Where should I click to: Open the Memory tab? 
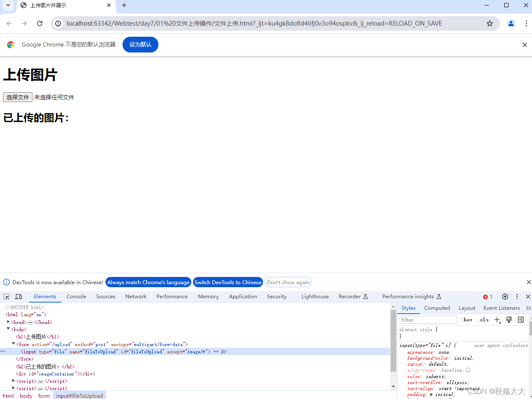[208, 297]
